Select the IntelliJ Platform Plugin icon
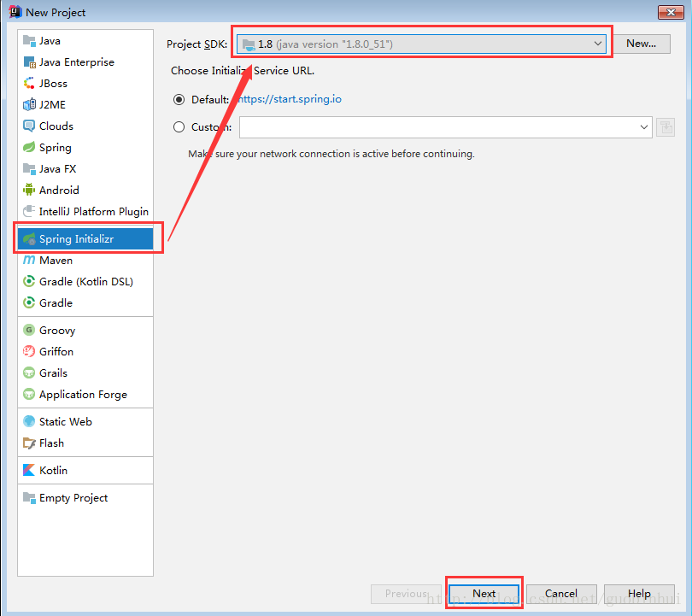Viewport: 692px width, 616px height. coord(29,211)
